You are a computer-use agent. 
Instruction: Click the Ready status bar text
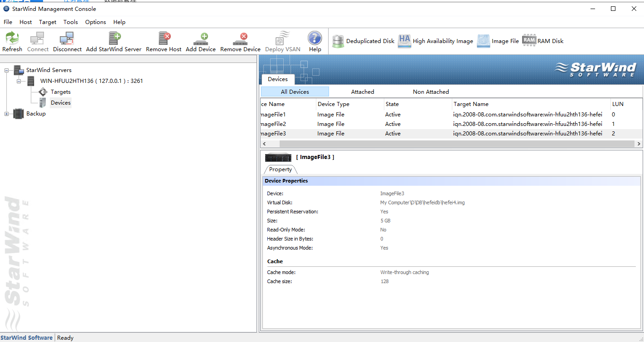(65, 337)
